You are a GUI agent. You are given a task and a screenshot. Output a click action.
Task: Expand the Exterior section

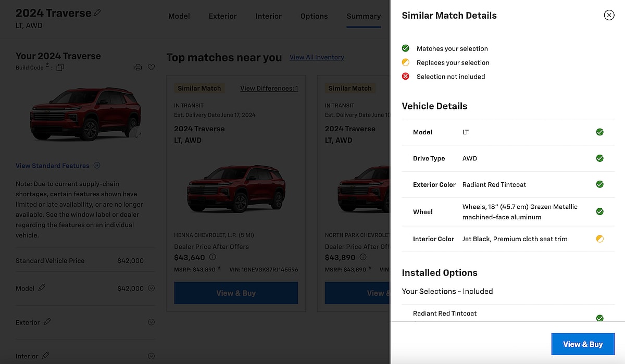pos(151,322)
